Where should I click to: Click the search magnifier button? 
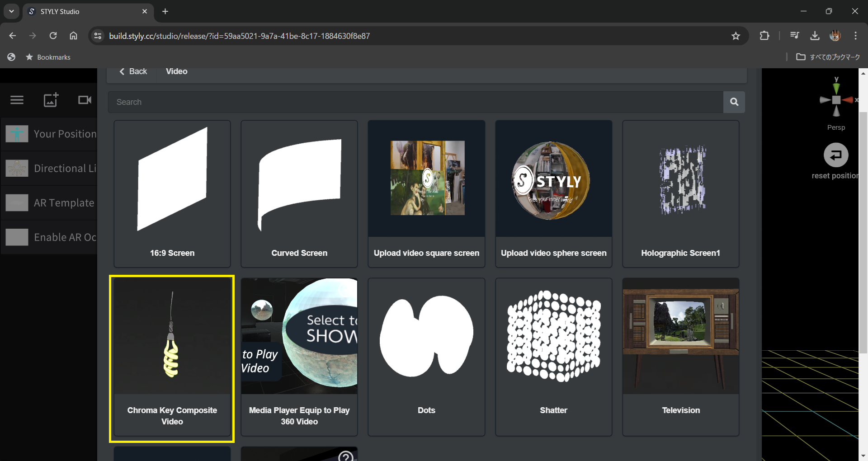pyautogui.click(x=734, y=102)
